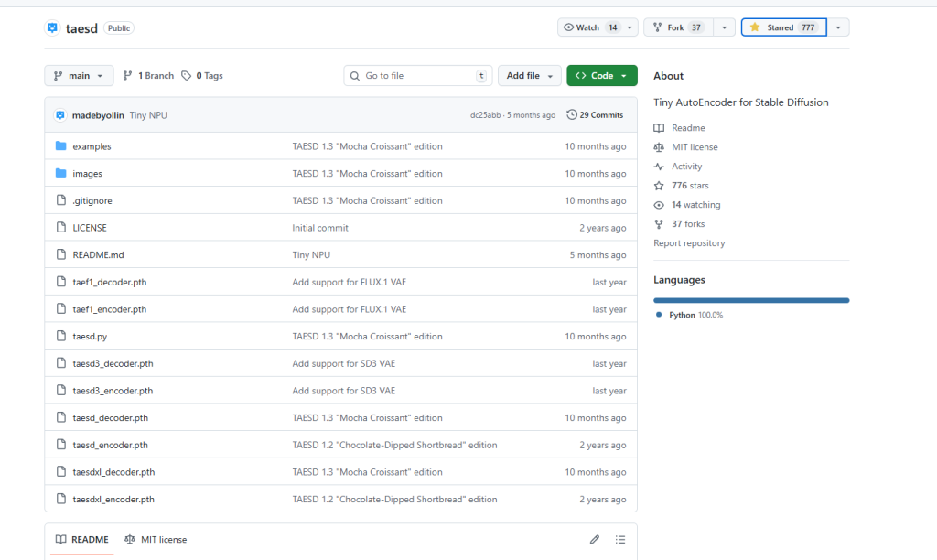Click the Go to file search field

click(416, 76)
